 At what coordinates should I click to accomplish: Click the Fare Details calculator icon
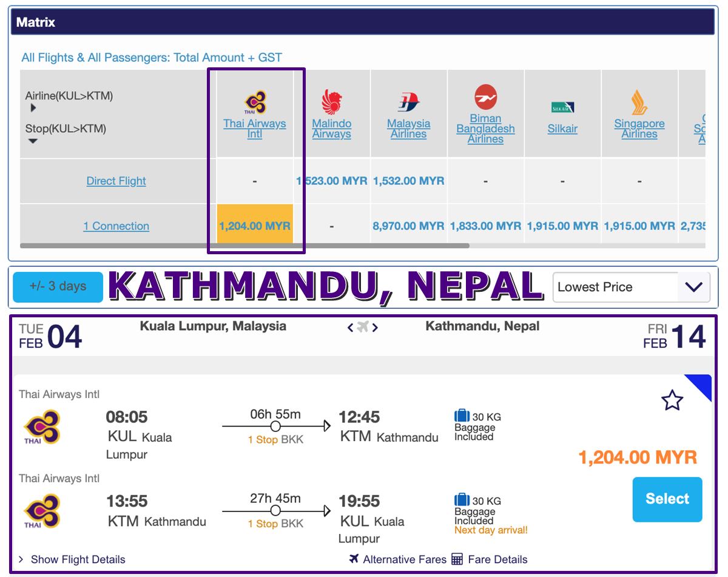[457, 559]
